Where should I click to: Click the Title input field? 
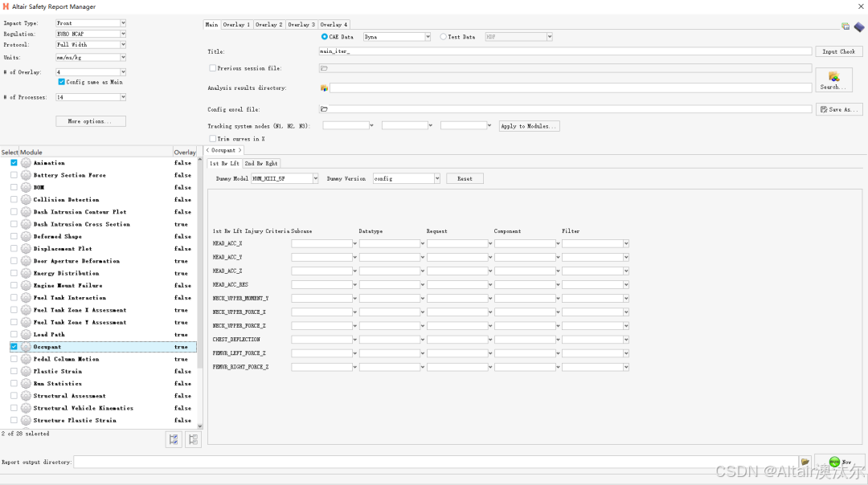point(565,51)
